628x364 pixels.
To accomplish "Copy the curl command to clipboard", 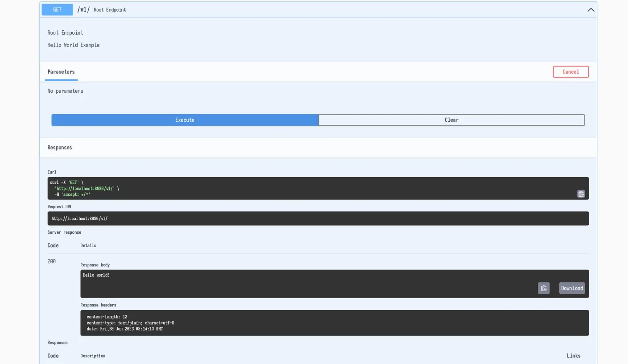I will pyautogui.click(x=581, y=194).
